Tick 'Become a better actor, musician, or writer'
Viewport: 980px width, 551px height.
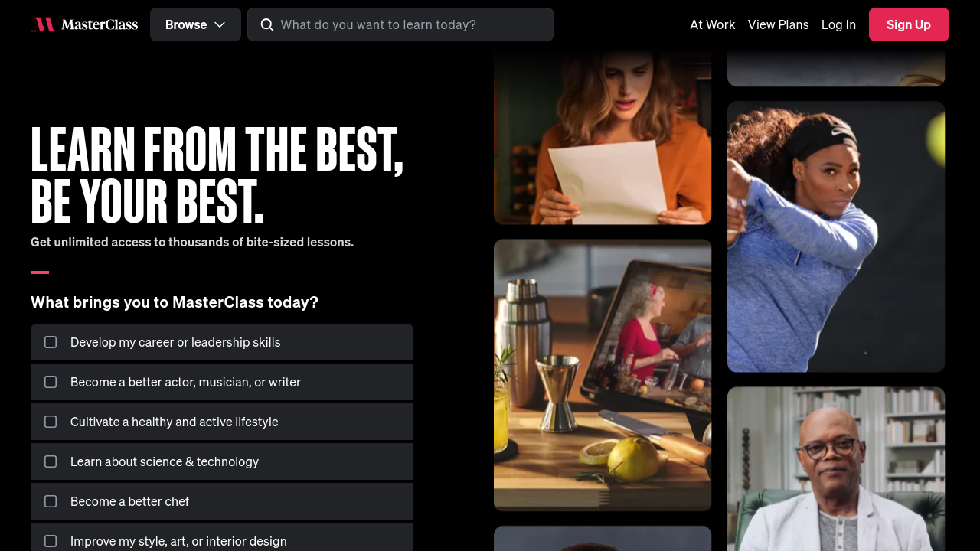51,382
